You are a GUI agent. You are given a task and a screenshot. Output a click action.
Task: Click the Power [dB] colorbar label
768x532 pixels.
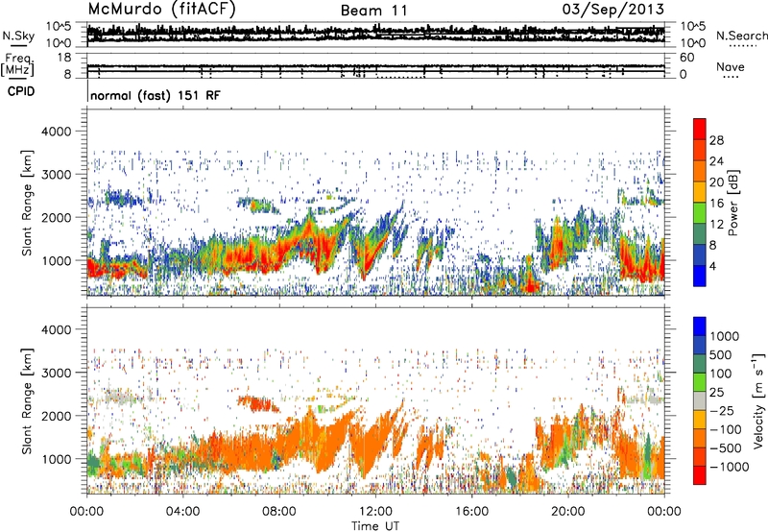733,203
